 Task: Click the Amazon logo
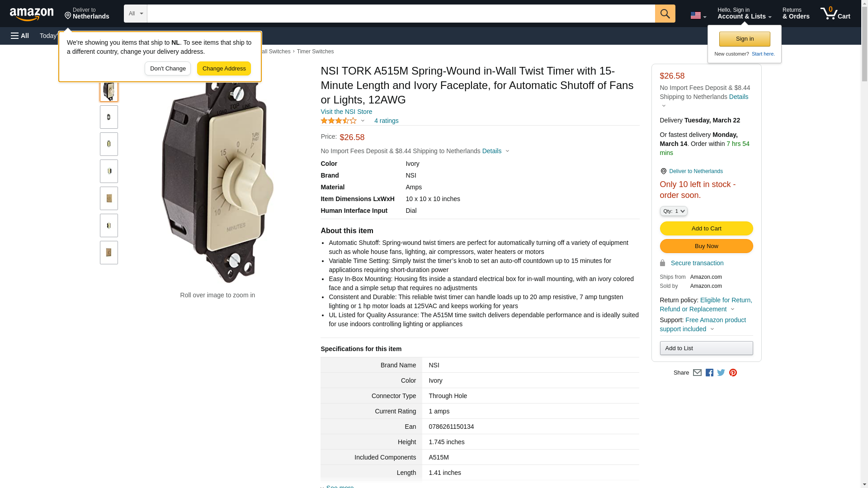tap(32, 14)
